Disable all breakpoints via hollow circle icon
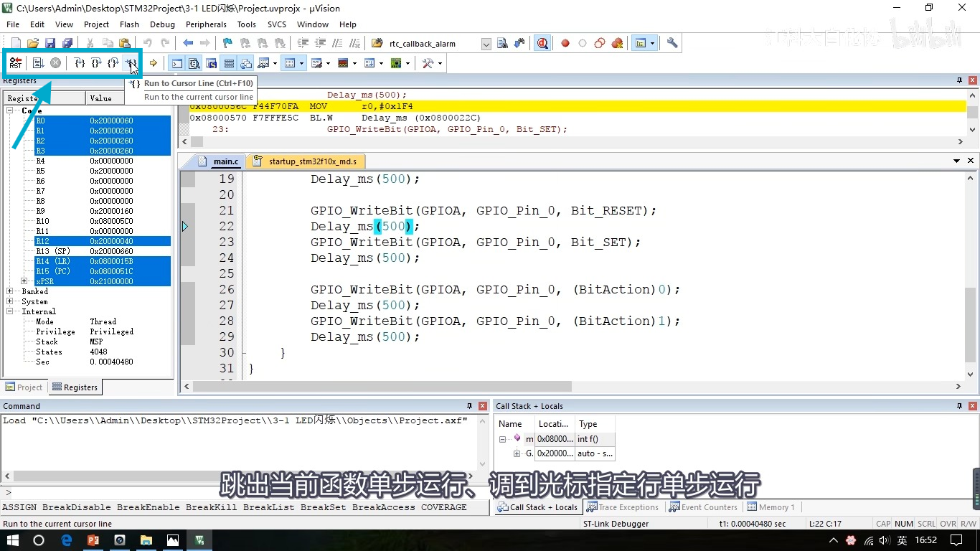Screen dimensions: 980x551 pos(582,43)
